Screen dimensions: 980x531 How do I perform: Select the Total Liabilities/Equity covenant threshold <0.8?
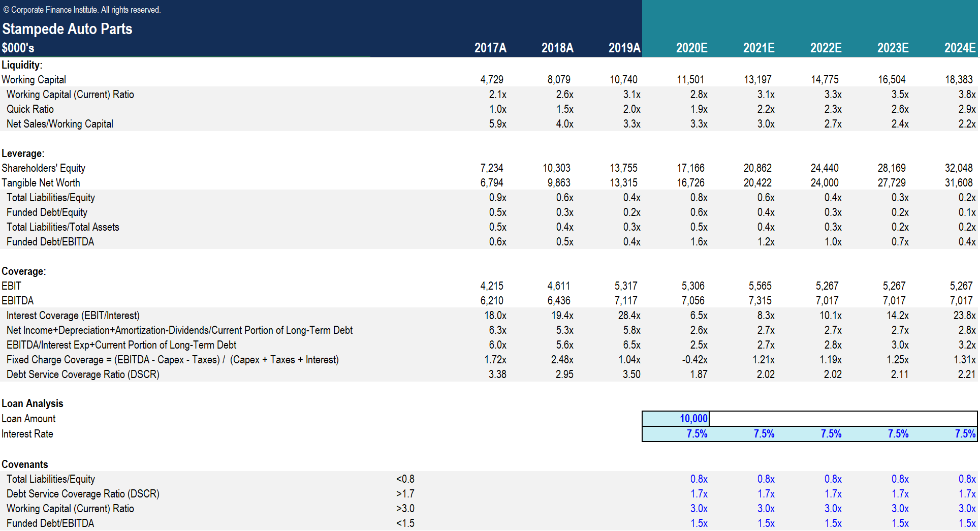405,479
